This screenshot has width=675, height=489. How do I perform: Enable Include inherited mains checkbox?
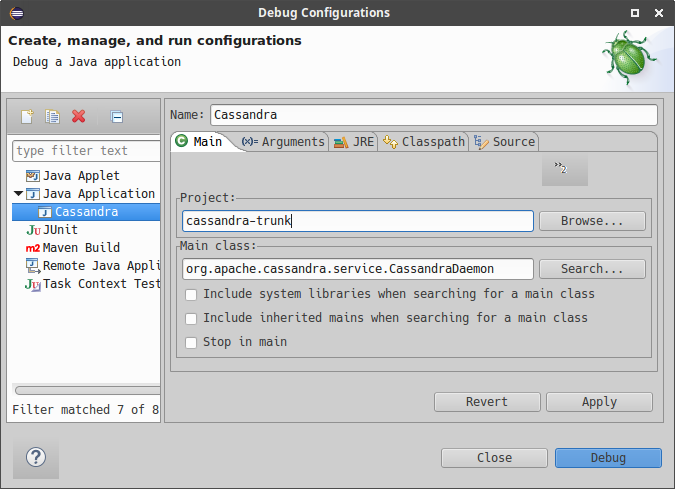tap(192, 318)
